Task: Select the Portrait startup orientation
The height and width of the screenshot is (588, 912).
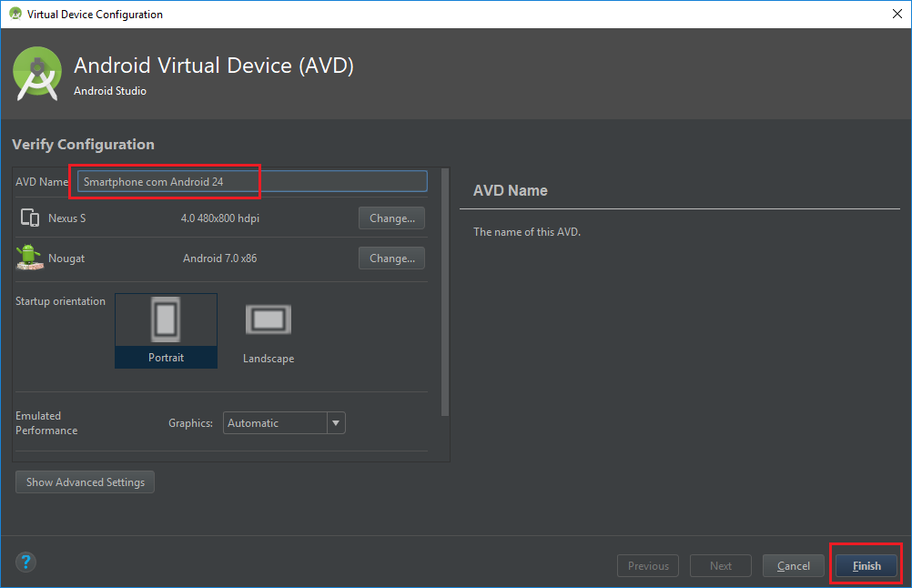Action: 166,330
